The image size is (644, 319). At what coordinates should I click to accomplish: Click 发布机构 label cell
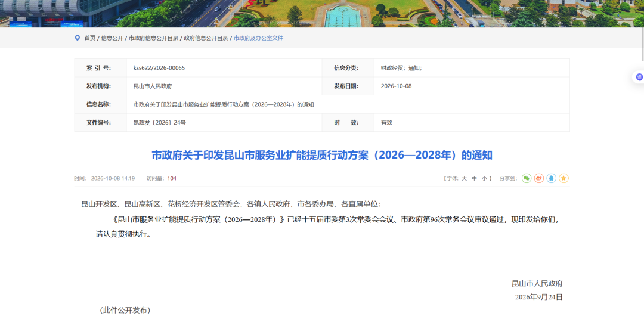point(101,86)
